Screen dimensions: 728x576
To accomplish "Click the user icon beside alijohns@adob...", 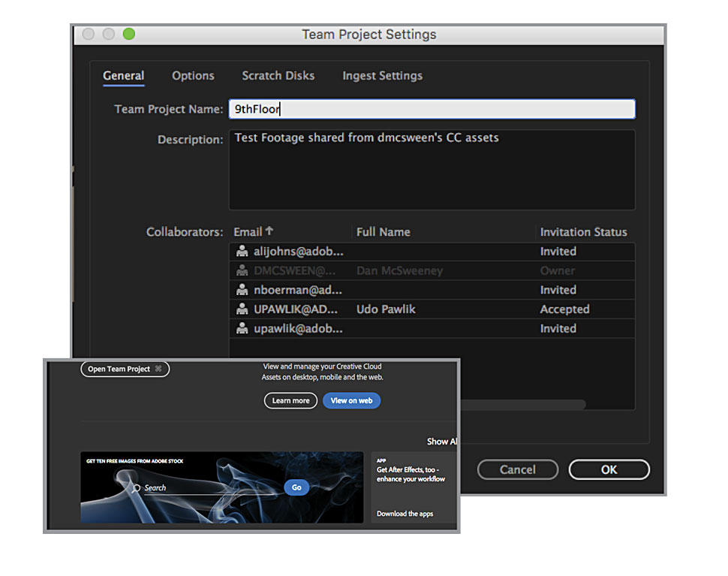I will click(x=242, y=252).
